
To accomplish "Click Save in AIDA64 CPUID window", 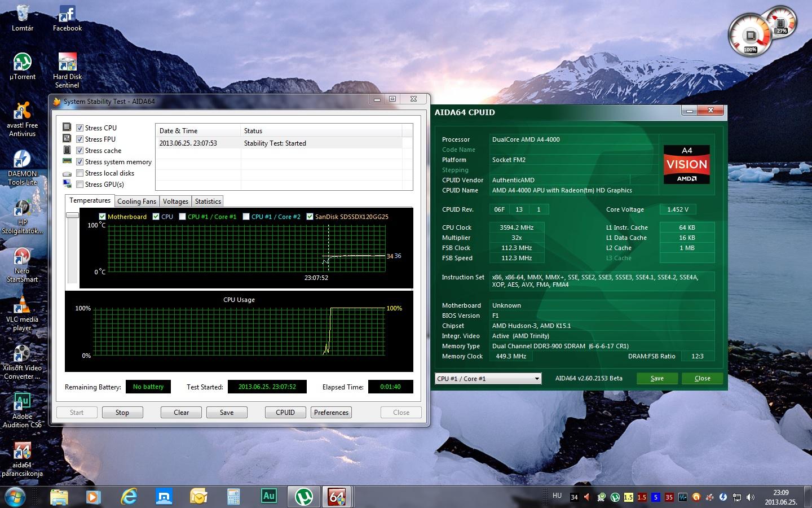I will [x=657, y=378].
